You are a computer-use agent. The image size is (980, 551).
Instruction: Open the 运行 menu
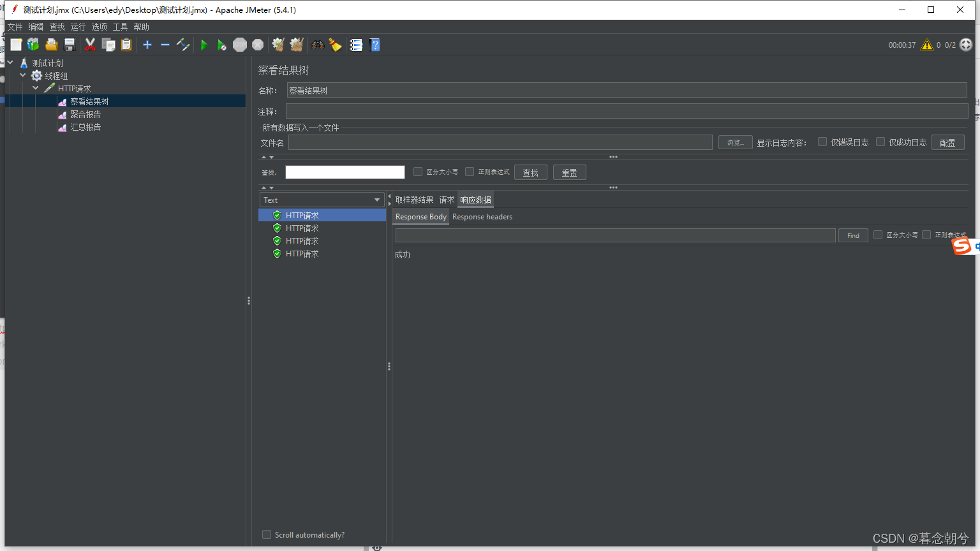point(78,27)
